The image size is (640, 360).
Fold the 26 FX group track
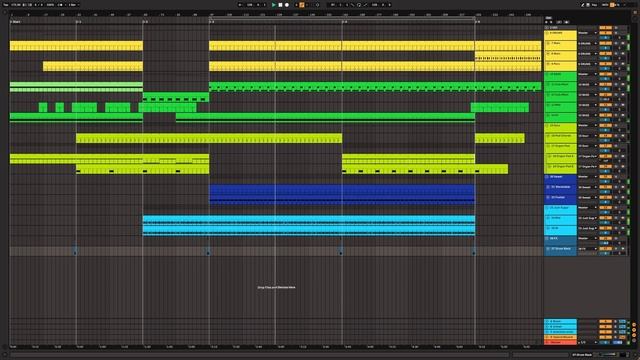tap(547, 238)
